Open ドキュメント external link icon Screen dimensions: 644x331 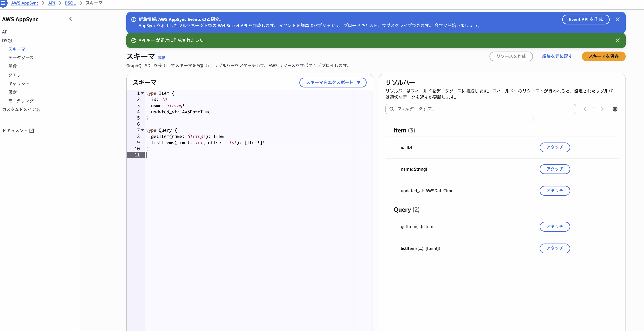pyautogui.click(x=32, y=131)
